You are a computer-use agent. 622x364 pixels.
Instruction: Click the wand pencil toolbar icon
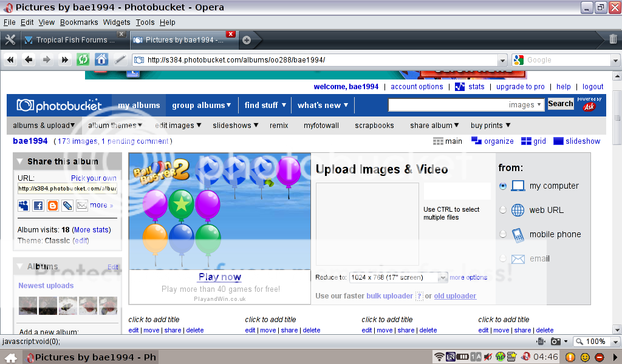120,60
